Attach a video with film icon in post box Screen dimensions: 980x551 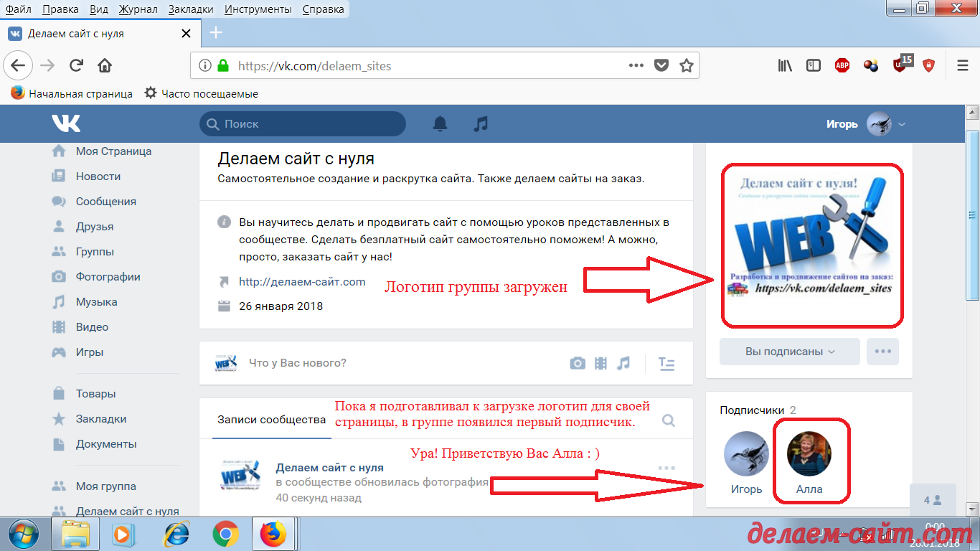pos(600,363)
